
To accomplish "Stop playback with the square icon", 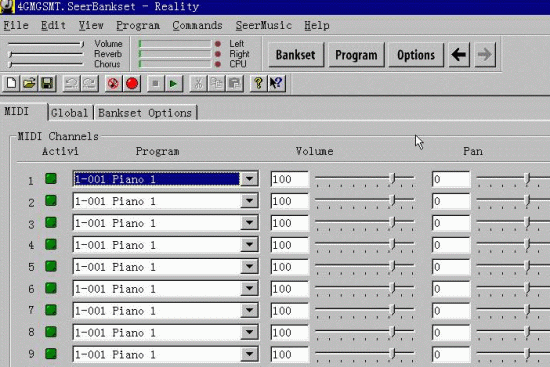I will [155, 84].
